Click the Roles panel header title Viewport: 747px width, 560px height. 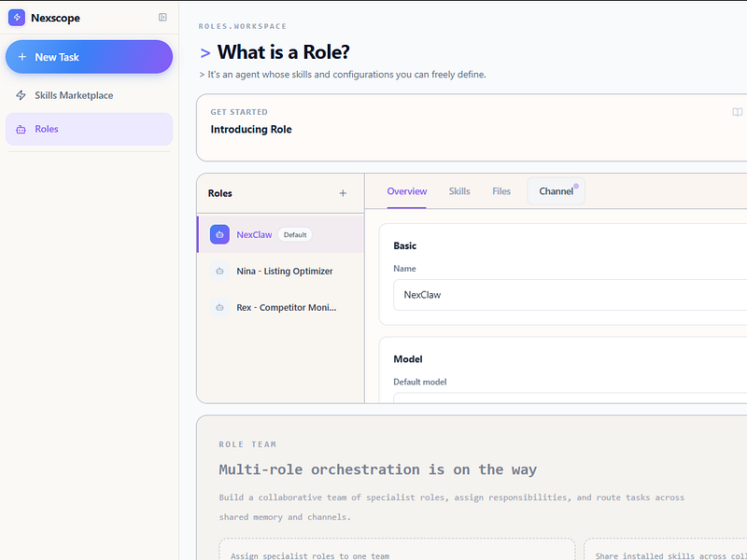(220, 193)
